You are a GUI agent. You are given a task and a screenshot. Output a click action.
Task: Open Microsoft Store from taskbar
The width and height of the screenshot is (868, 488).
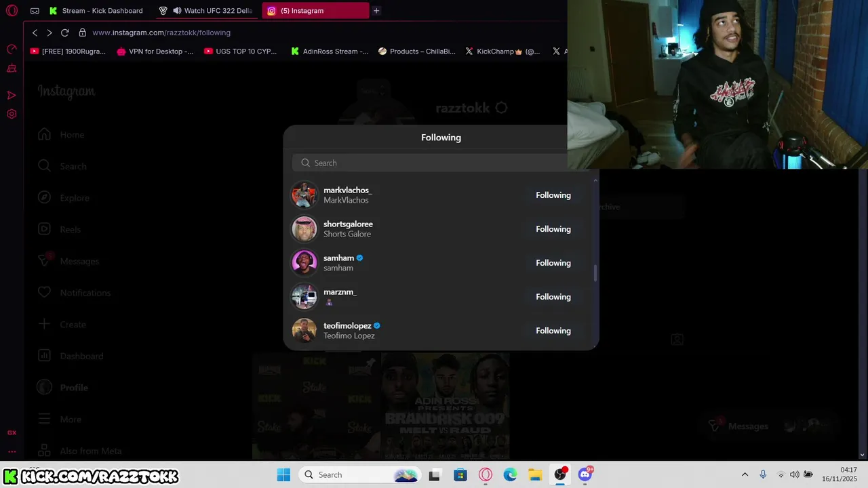click(x=460, y=474)
